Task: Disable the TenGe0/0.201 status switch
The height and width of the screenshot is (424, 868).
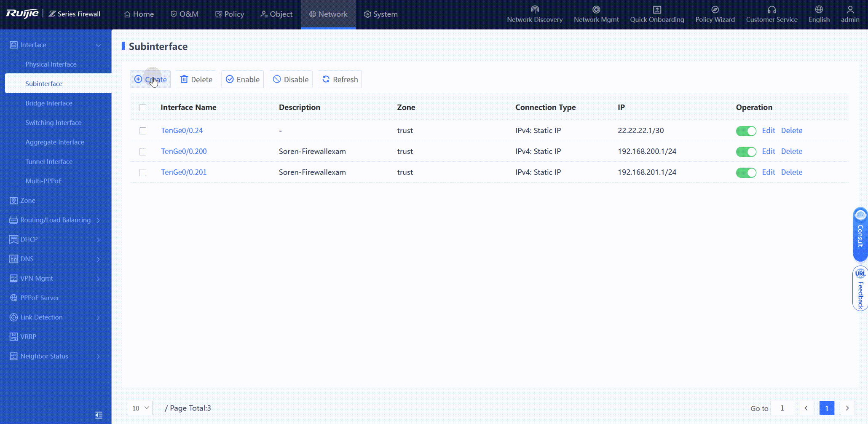Action: tap(746, 173)
